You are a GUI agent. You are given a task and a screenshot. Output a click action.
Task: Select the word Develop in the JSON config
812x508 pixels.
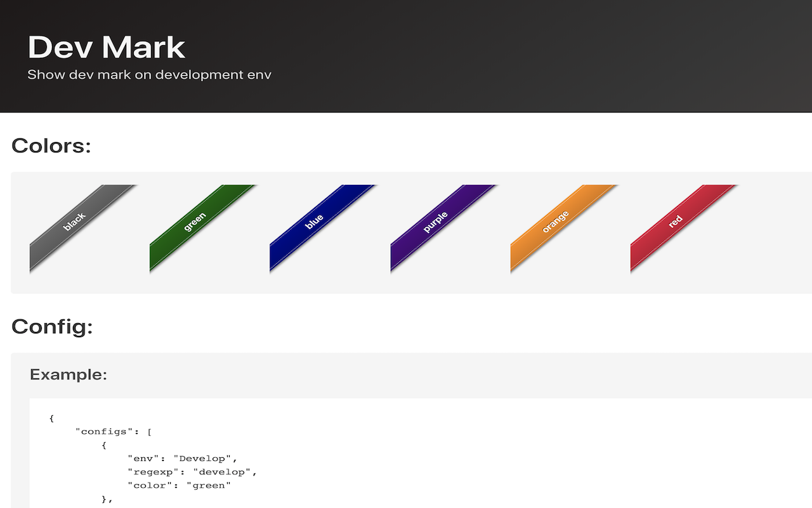[206, 458]
